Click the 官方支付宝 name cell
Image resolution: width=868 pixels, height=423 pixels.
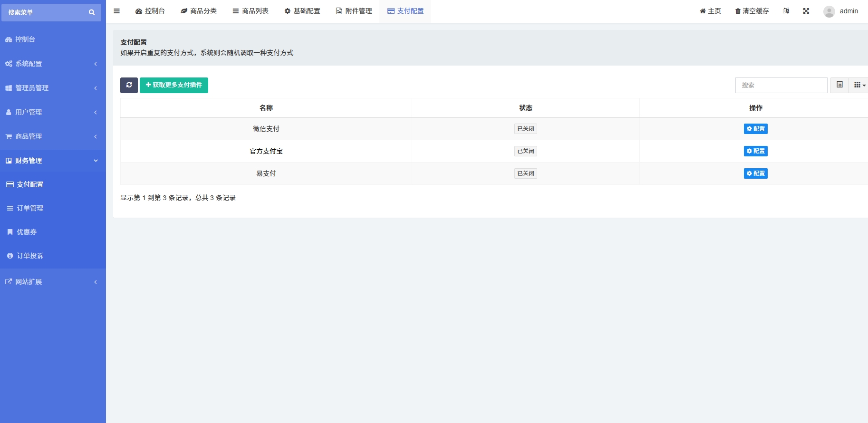point(266,151)
